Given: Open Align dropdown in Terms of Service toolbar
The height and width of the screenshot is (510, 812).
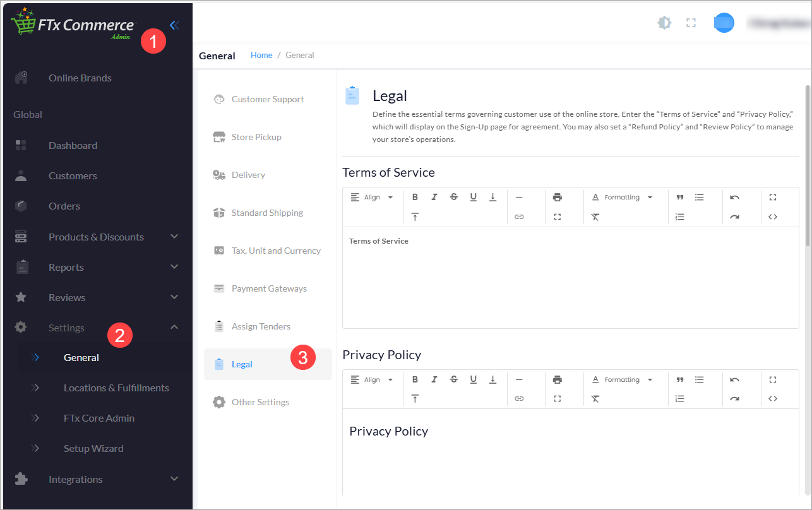Looking at the screenshot, I should [x=372, y=197].
